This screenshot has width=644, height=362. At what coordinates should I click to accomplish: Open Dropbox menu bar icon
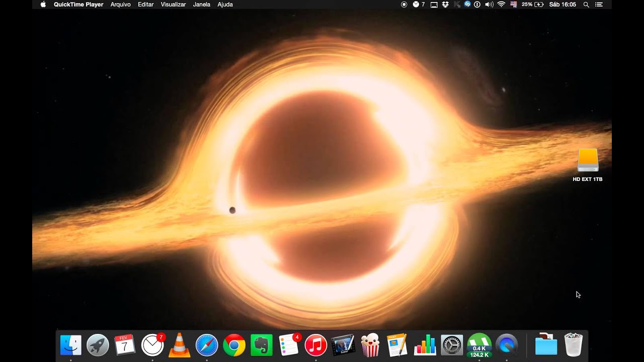[x=445, y=5]
